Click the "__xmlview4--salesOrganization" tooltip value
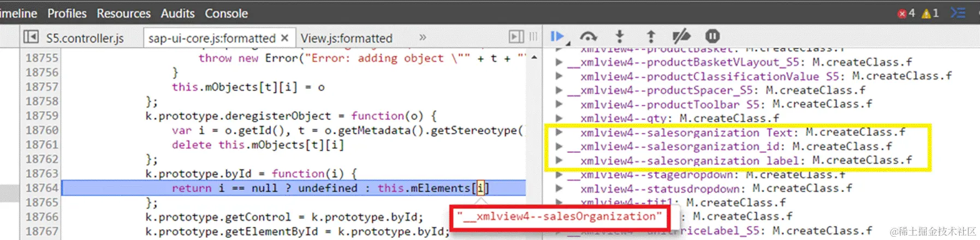 [x=559, y=217]
